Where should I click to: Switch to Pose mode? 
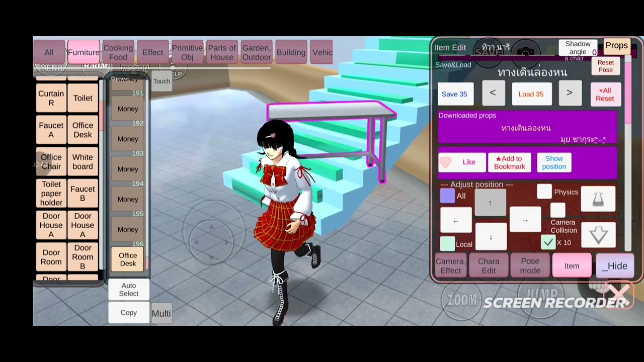pos(530,266)
